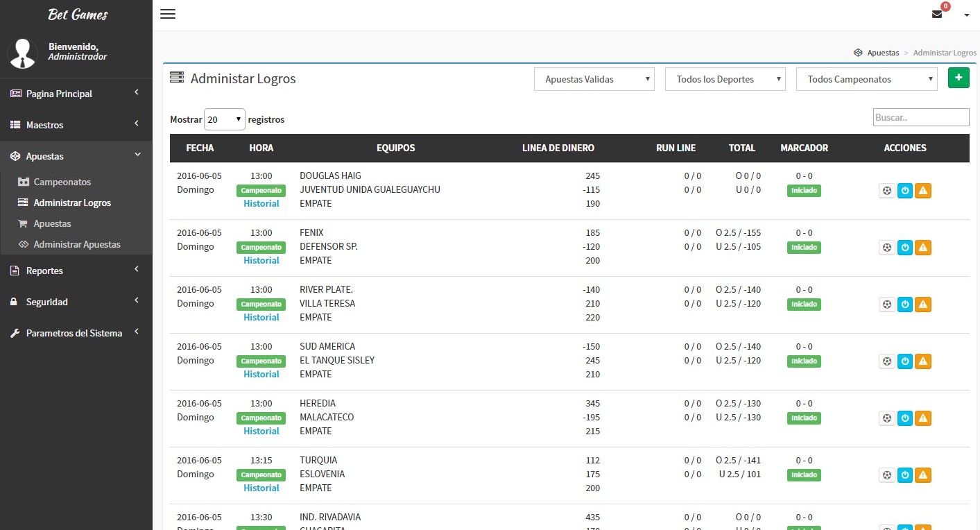This screenshot has height=530, width=980.
Task: Click the Buscar search field
Action: 920,117
